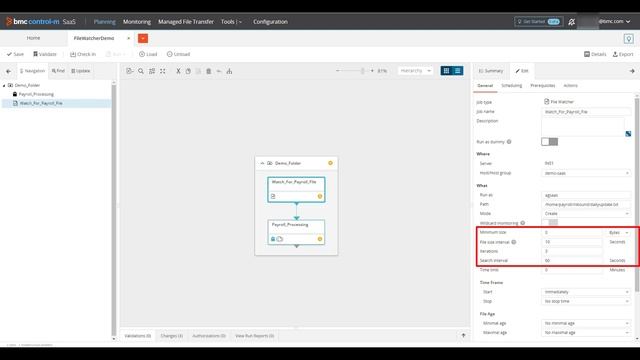Click the back arrow in left panel
The width and height of the screenshot is (640, 360).
pyautogui.click(x=9, y=71)
